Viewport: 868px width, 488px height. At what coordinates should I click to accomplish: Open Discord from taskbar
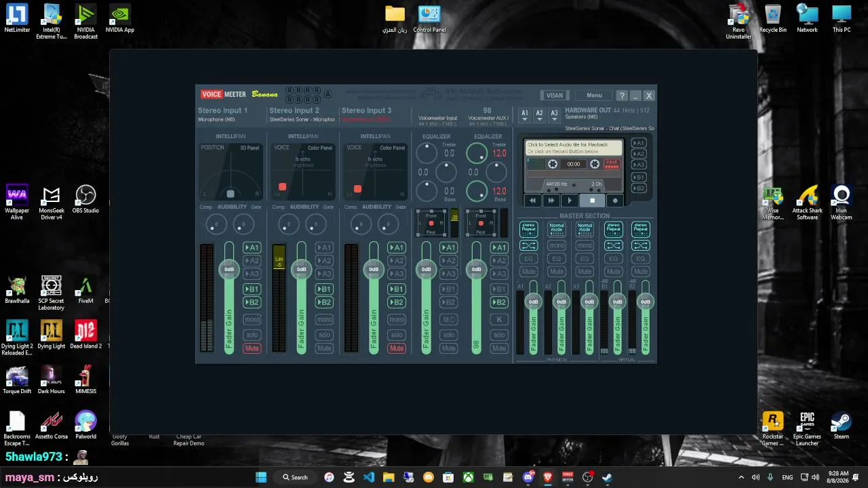pos(528,477)
